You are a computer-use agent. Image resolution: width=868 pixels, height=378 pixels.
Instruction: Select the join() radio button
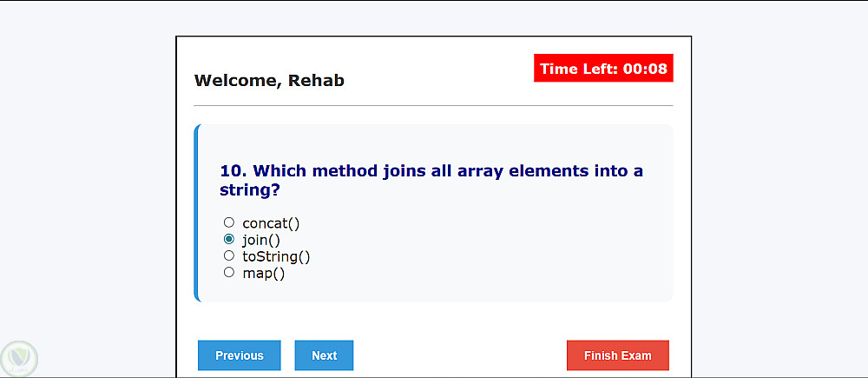pos(229,239)
